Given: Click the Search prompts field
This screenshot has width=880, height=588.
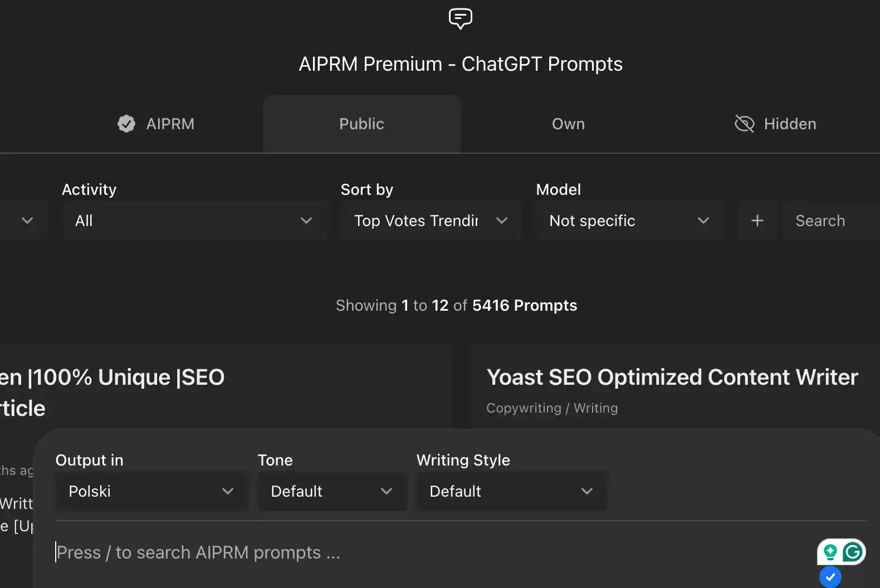Looking at the screenshot, I should tap(830, 221).
